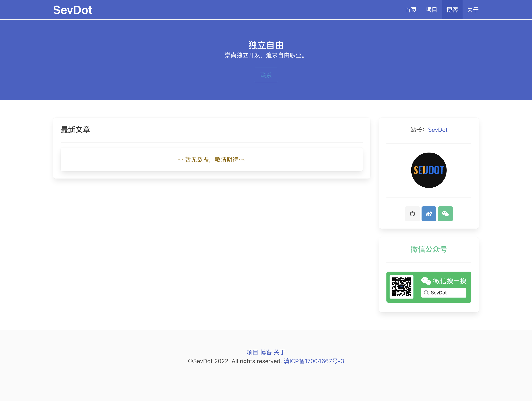Select the 博客 tab in header

coord(452,10)
